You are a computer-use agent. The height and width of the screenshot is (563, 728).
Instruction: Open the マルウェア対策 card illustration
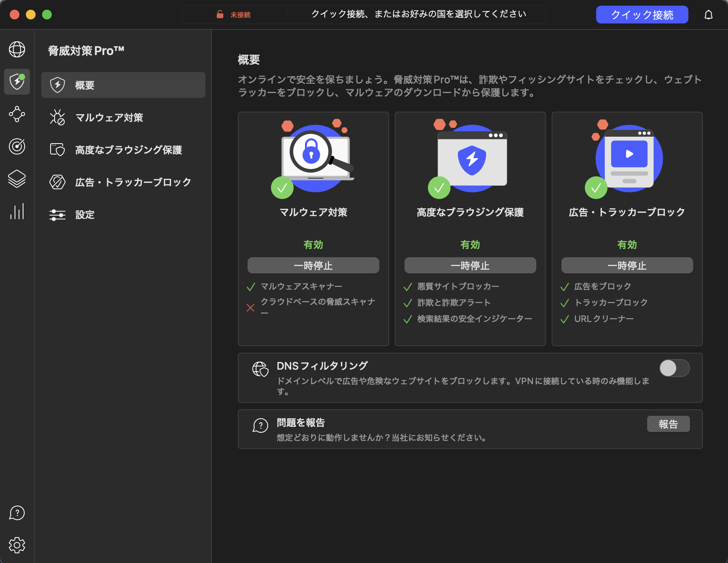[313, 158]
